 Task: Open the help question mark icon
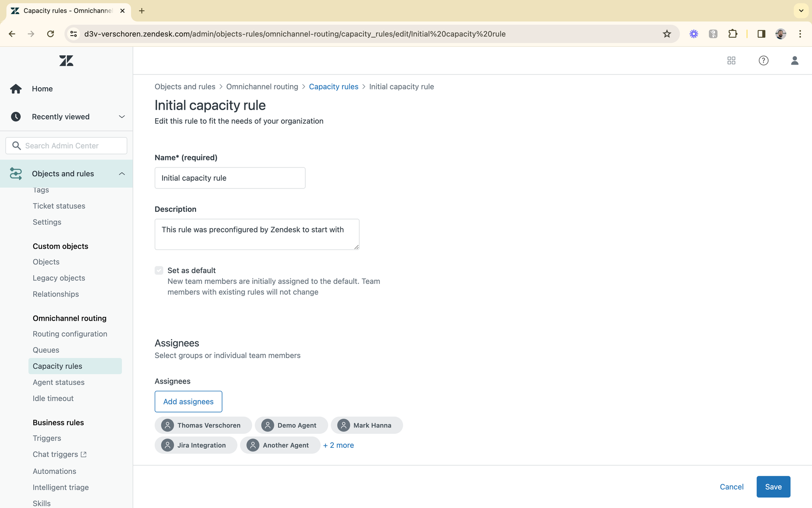(763, 61)
